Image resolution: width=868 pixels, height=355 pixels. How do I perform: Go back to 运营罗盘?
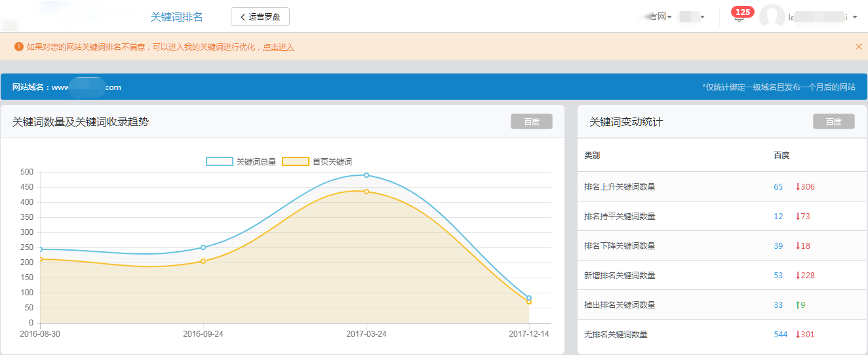point(260,16)
